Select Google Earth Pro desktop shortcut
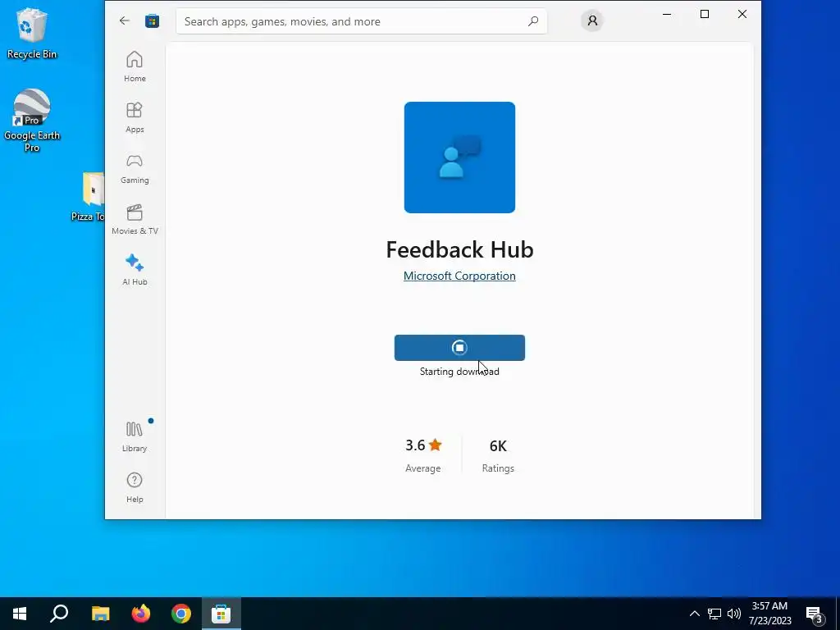840x630 pixels. 32,120
